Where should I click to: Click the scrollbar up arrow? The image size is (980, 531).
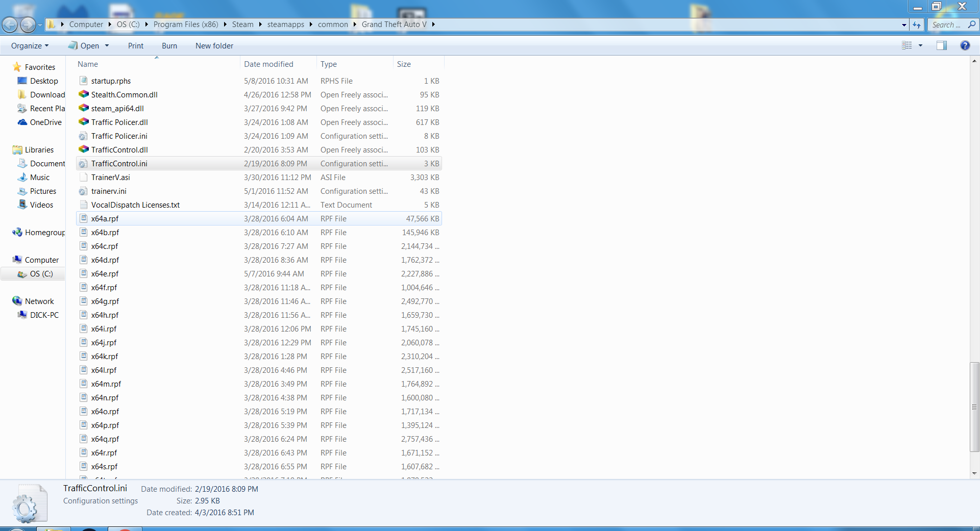point(974,61)
